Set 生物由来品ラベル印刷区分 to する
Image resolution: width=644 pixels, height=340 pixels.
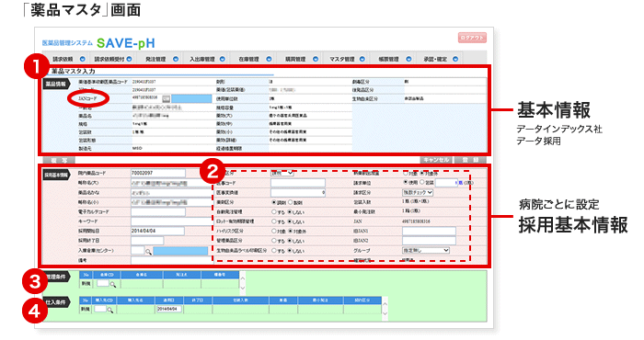point(274,251)
